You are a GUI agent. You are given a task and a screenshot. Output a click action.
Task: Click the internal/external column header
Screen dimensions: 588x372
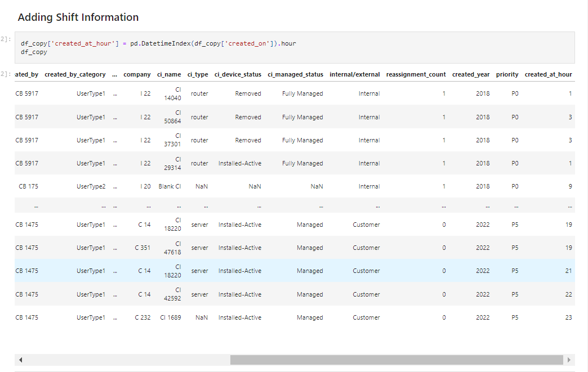[x=354, y=74]
